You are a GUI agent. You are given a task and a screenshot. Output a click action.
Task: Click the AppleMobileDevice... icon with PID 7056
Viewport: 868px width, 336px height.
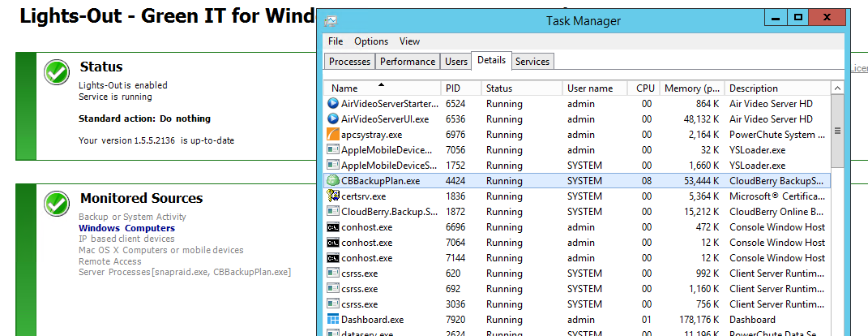(333, 149)
